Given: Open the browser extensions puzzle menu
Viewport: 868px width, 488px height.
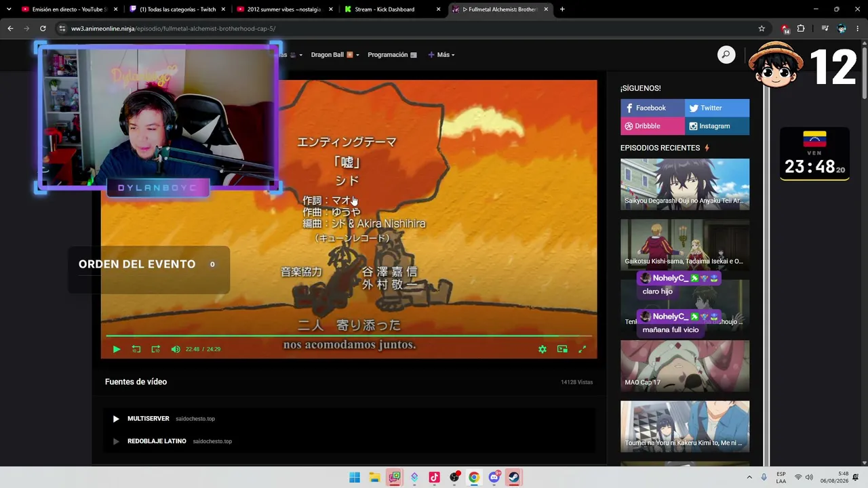Looking at the screenshot, I should [801, 28].
